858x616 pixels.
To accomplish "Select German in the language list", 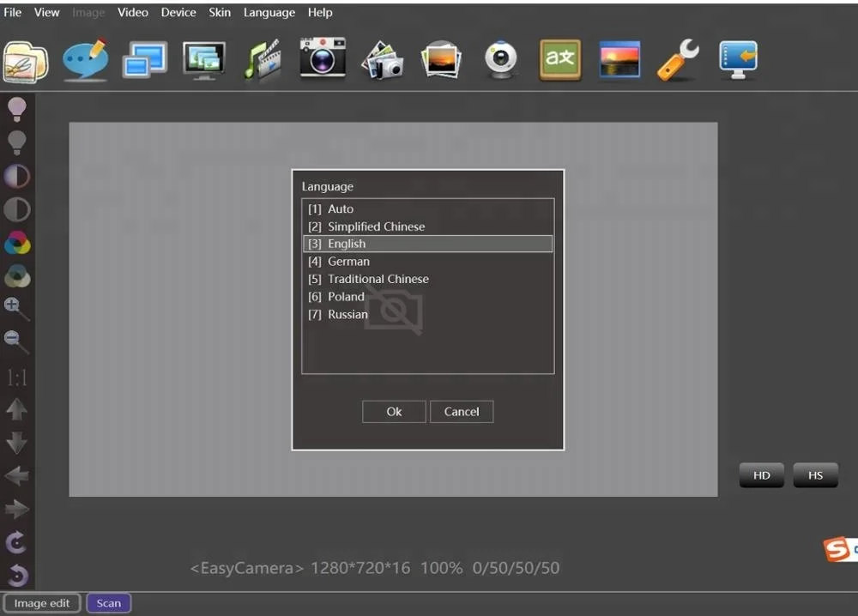I will [x=348, y=262].
